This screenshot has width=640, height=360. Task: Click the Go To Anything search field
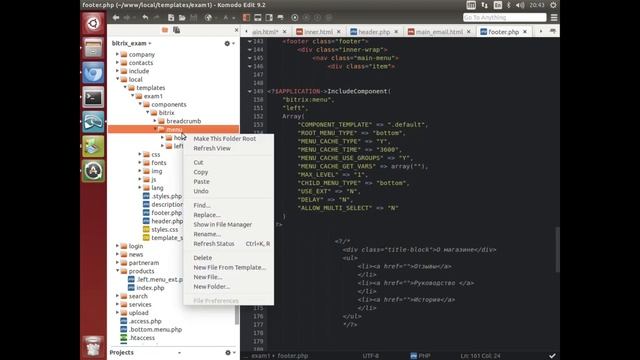pyautogui.click(x=504, y=17)
